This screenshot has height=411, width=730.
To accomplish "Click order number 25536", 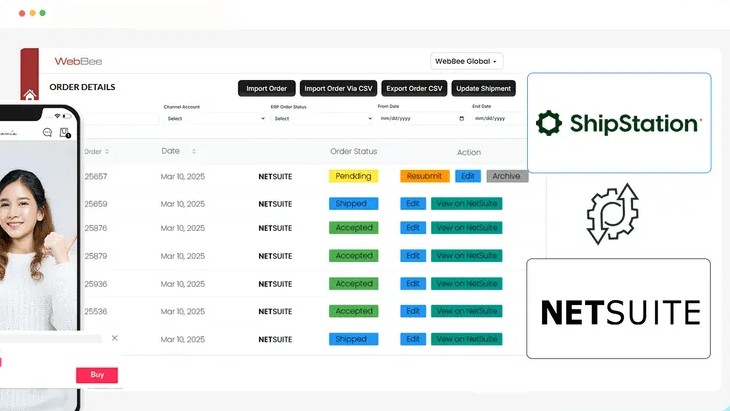I will [96, 311].
